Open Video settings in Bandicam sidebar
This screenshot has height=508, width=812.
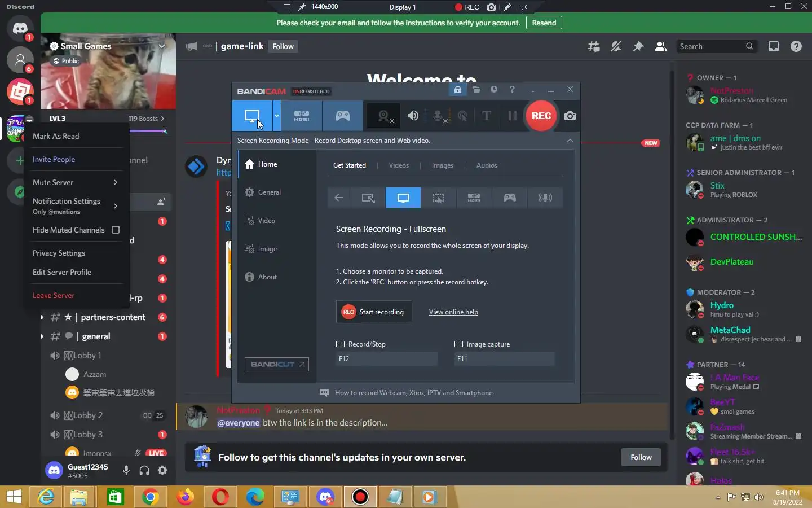pos(276,221)
